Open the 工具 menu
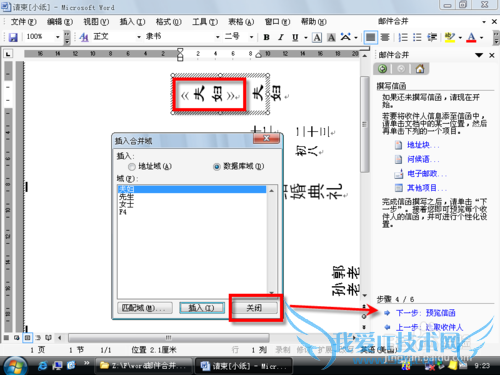 point(205,22)
